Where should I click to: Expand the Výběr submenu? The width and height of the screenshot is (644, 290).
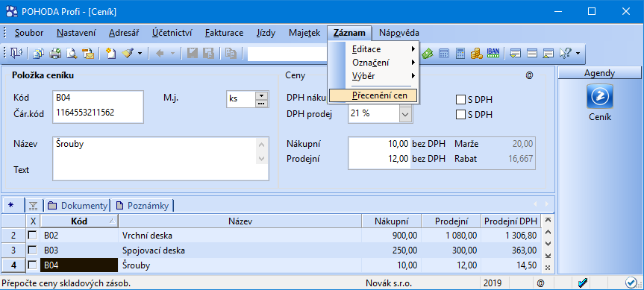pos(374,76)
